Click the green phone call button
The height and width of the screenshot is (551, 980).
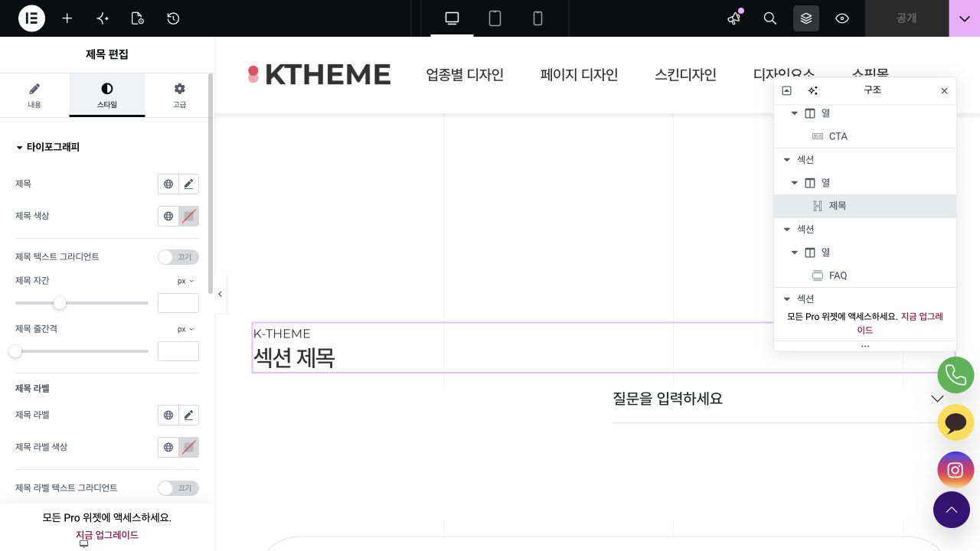[x=955, y=375]
